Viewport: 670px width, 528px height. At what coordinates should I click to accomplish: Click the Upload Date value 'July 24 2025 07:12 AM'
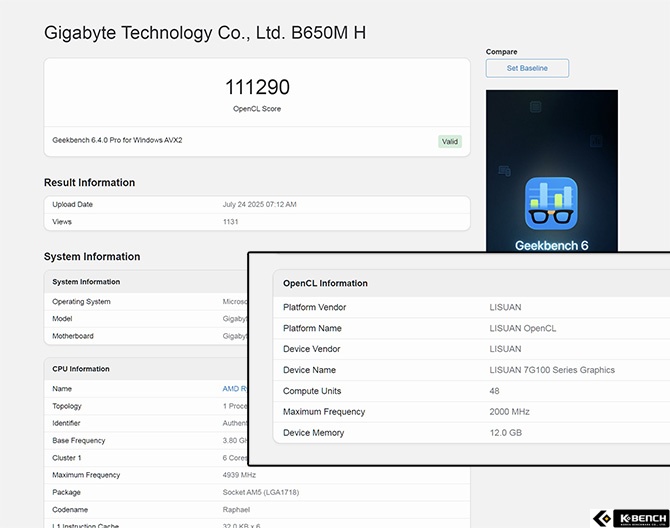pos(259,205)
